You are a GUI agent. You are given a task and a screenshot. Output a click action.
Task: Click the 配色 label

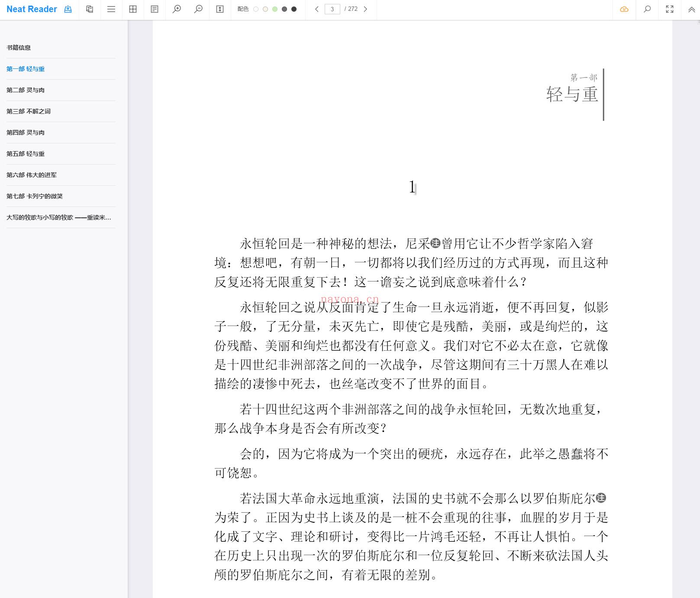point(243,9)
